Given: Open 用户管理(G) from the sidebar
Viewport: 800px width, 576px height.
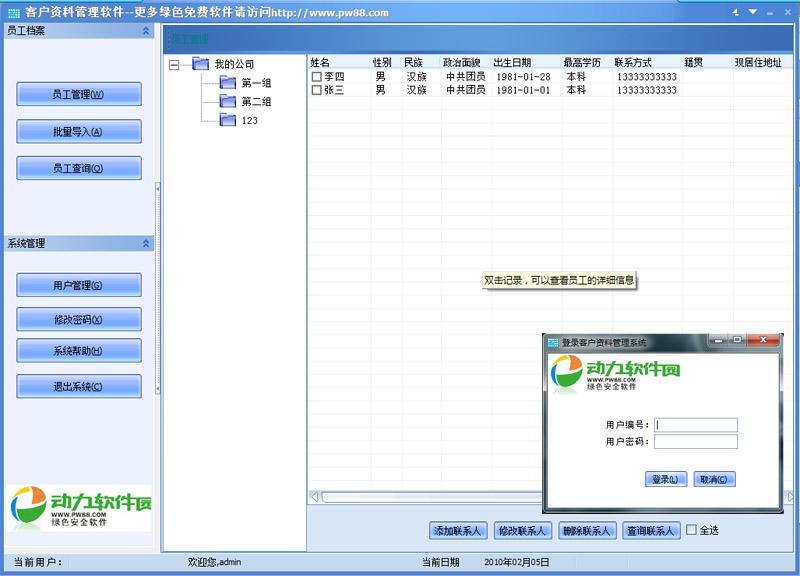Looking at the screenshot, I should [79, 286].
